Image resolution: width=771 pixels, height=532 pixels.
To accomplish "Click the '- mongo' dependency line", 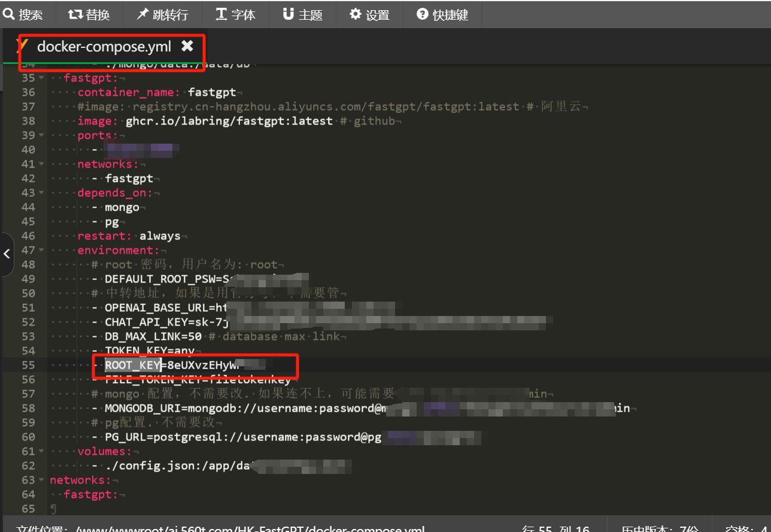I will [x=116, y=207].
